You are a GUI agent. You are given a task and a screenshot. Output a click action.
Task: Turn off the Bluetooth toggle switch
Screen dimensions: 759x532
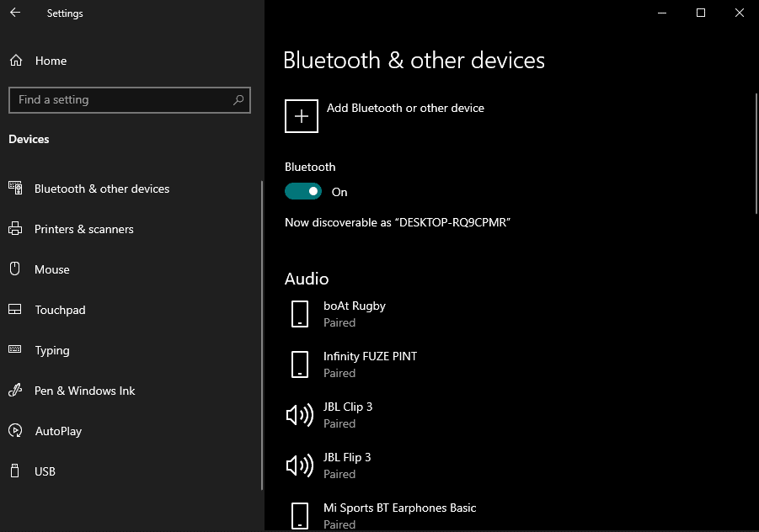click(x=303, y=192)
